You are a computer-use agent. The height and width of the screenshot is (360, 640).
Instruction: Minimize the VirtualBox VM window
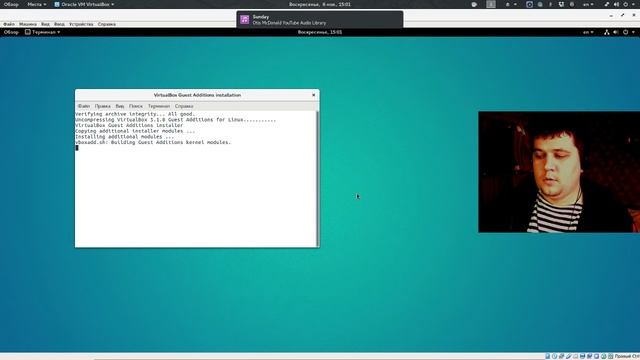[611, 15]
